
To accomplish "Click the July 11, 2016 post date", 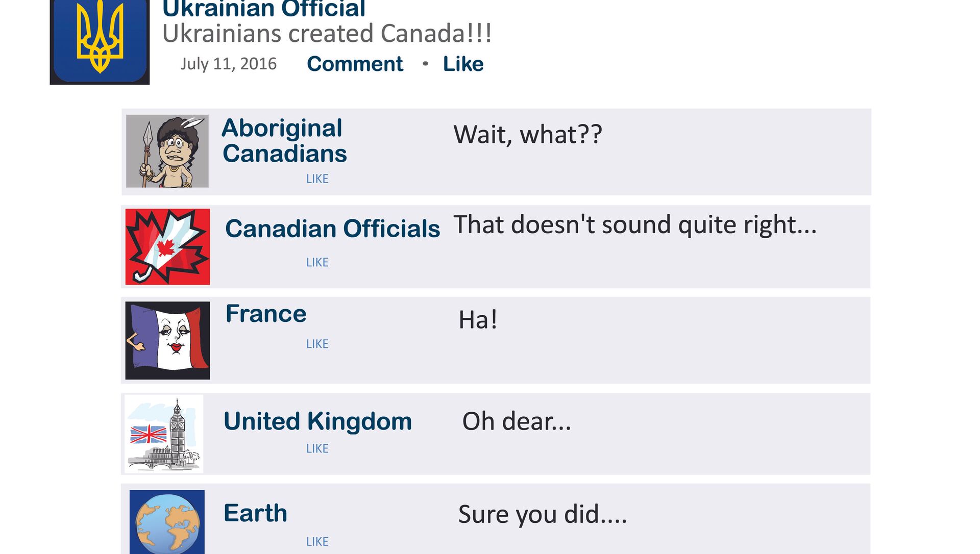I will tap(228, 64).
